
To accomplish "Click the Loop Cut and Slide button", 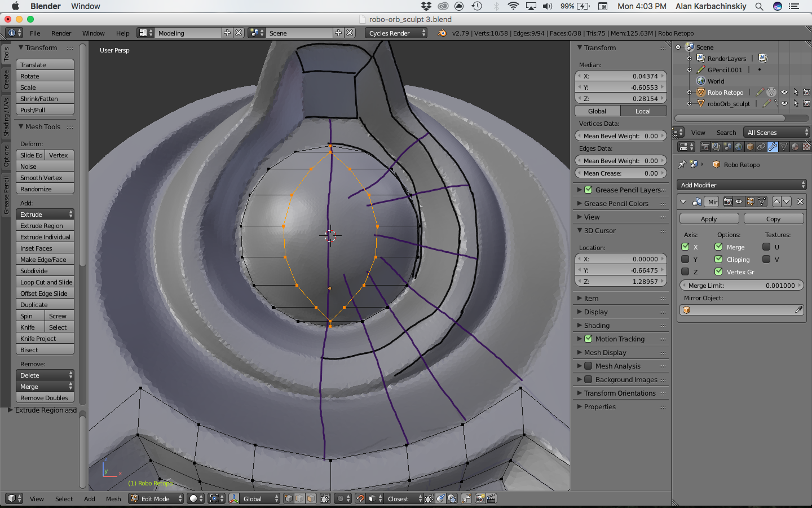I will (46, 282).
